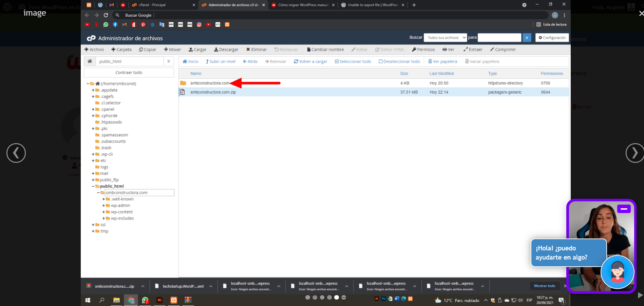The width and height of the screenshot is (644, 306).
Task: Choose the Mover toolbar action
Action: point(172,50)
